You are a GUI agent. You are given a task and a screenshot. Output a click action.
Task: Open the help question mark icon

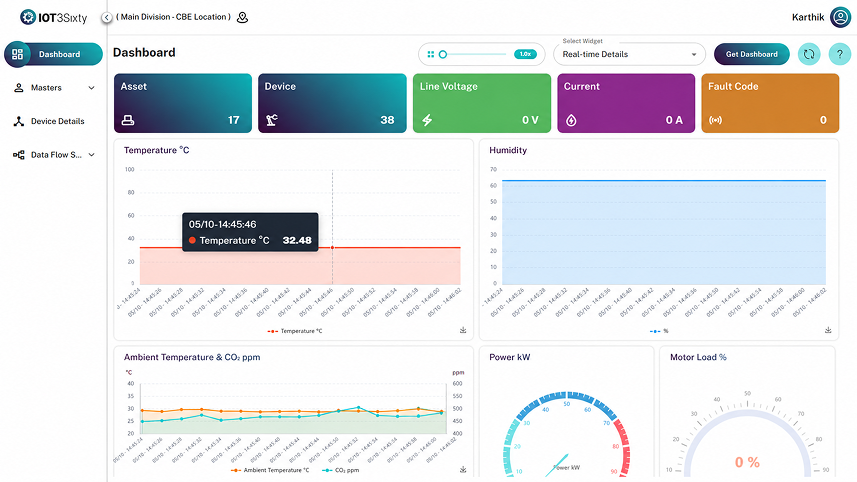click(x=840, y=54)
